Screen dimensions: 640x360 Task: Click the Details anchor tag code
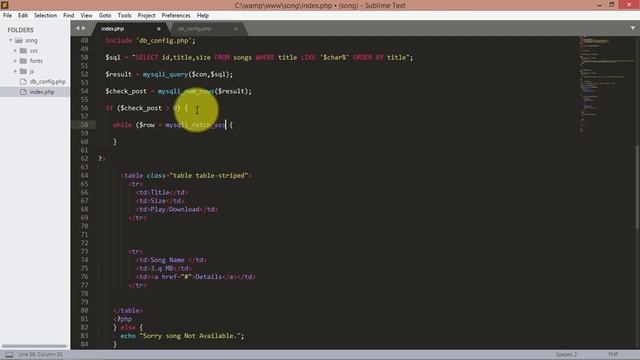[x=196, y=277]
